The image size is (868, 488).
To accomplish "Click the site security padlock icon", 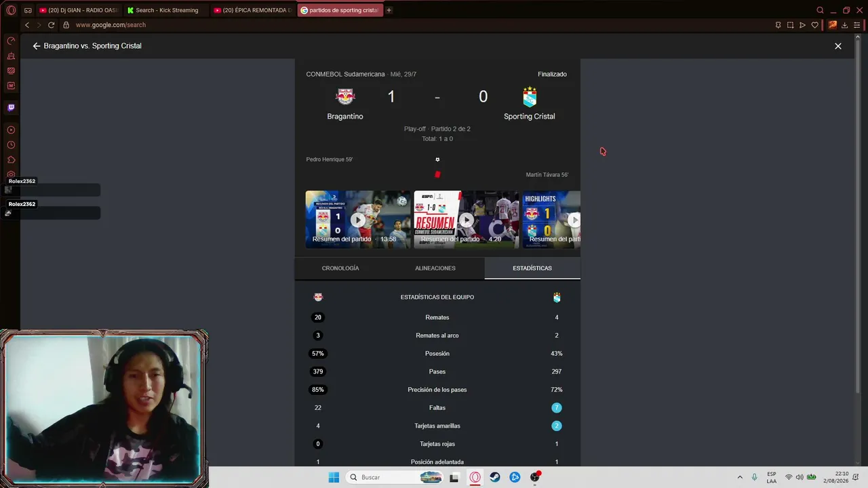I will point(66,25).
